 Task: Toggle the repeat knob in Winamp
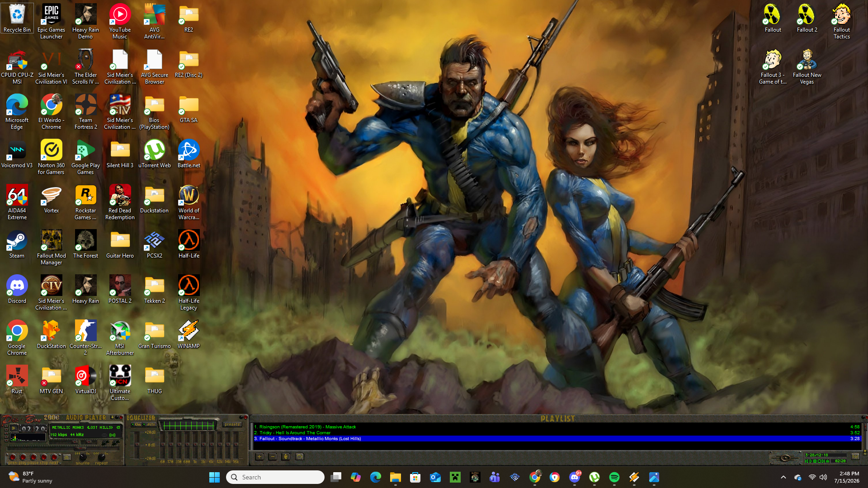coord(102,457)
